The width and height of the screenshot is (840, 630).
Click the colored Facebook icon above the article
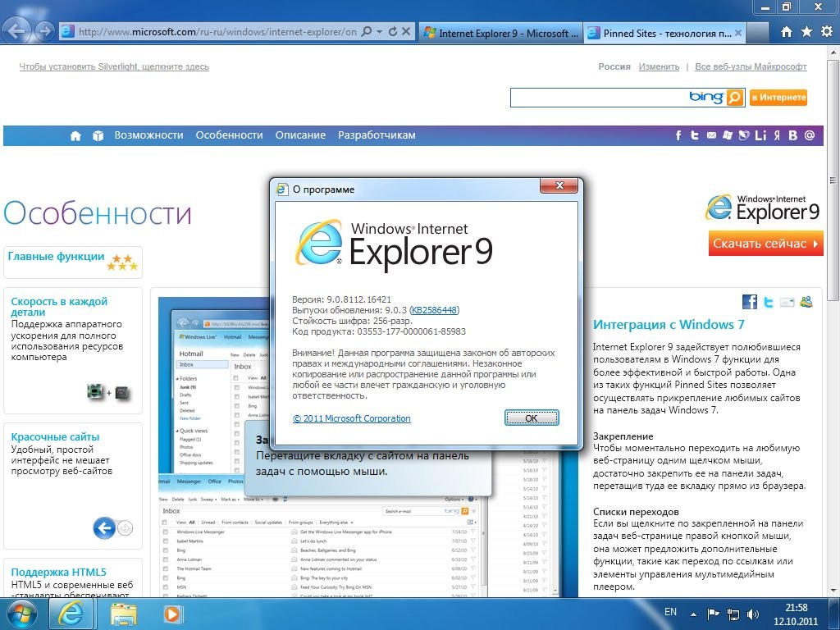(750, 302)
